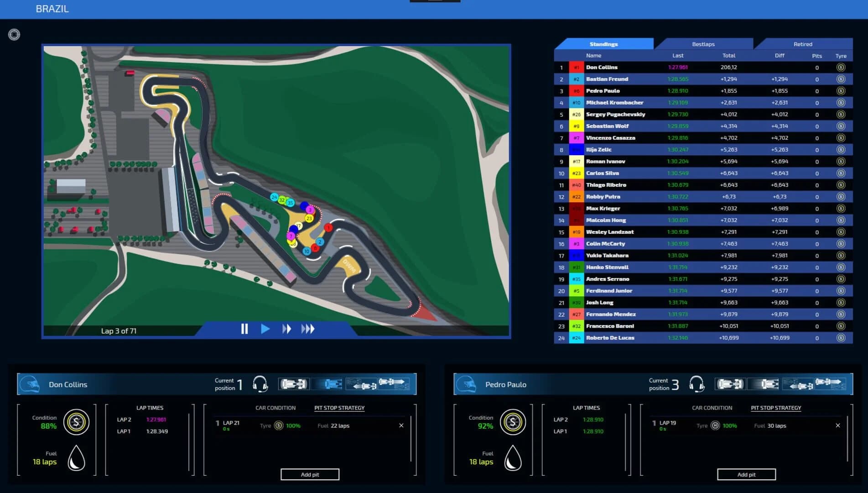Click the tyre icon on Roberto De Lucas' row
868x493 pixels.
(841, 338)
